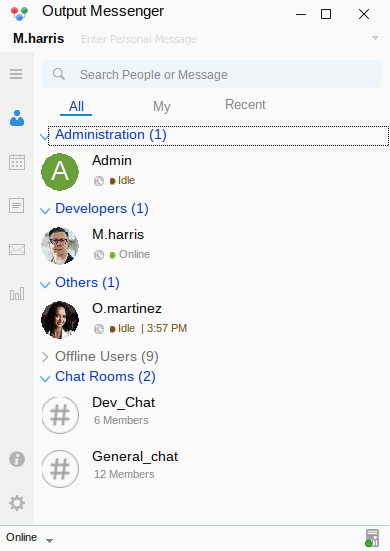Screen dimensions: 390x551
Task: Open the Dev_Chat room name
Action: [x=123, y=403]
